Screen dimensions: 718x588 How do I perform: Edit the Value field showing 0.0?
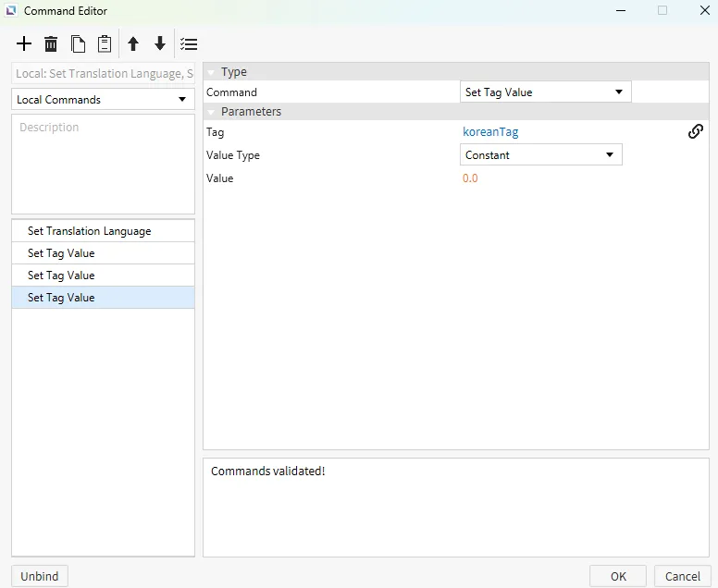(x=471, y=178)
